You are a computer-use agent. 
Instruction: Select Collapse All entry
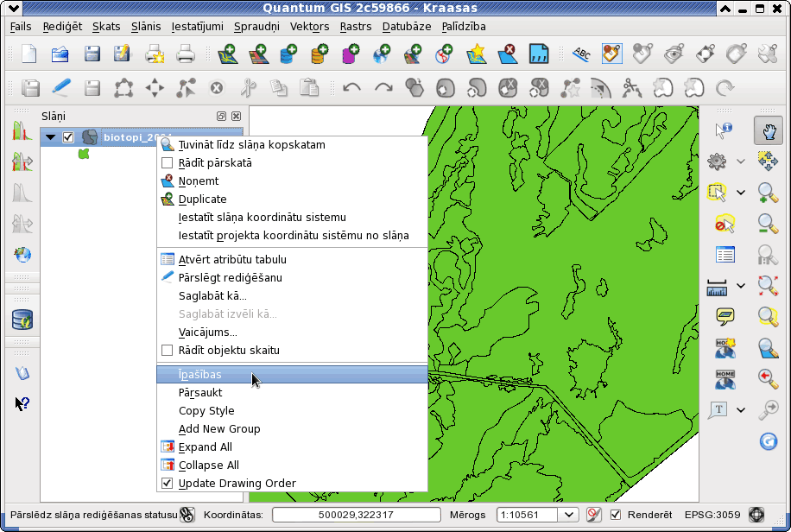(x=292, y=465)
